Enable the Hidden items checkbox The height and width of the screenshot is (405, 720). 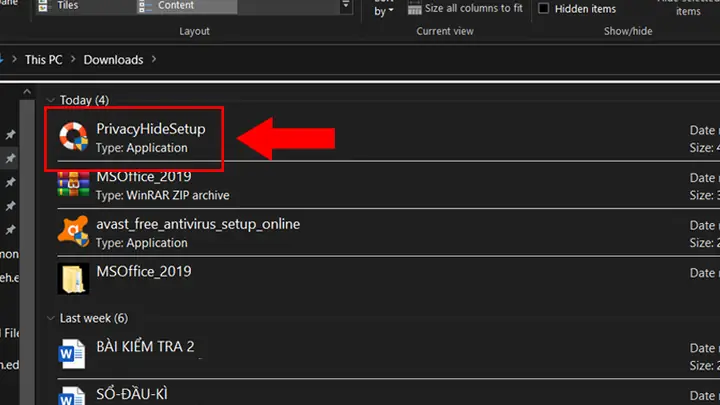point(543,8)
